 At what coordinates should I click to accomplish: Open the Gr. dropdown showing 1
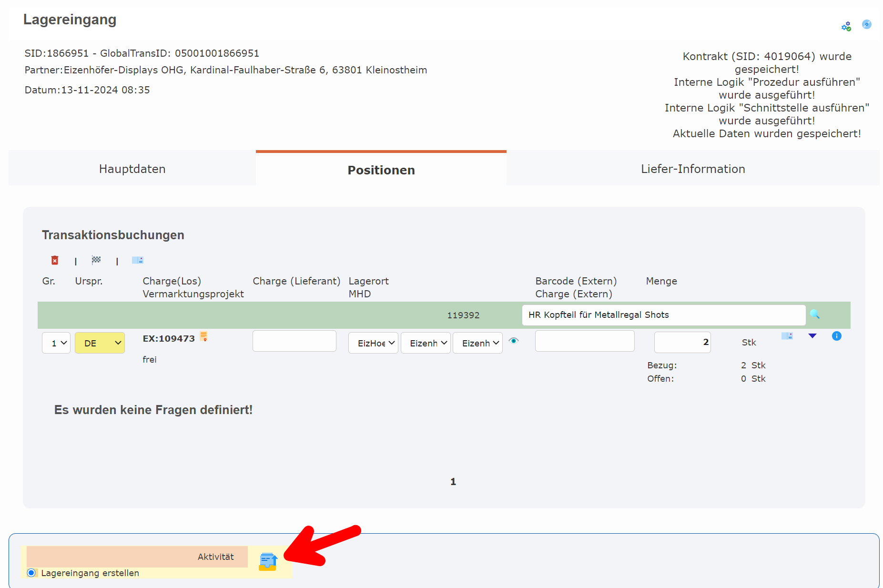click(56, 343)
